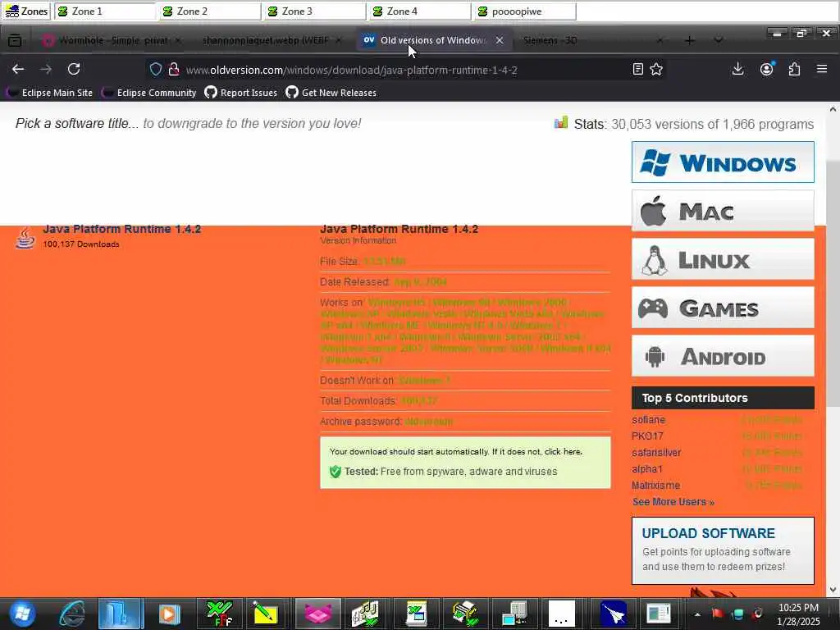Click the Zones button
Viewport: 840px width, 630px height.
click(x=26, y=11)
